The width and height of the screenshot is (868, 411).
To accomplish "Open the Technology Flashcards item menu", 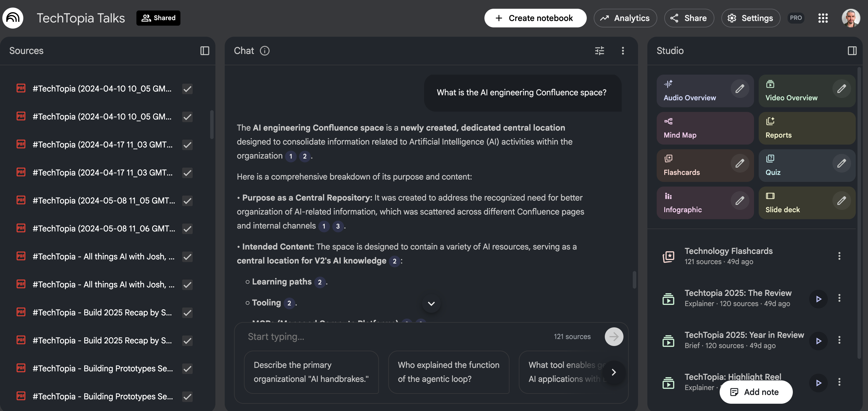I will (839, 256).
